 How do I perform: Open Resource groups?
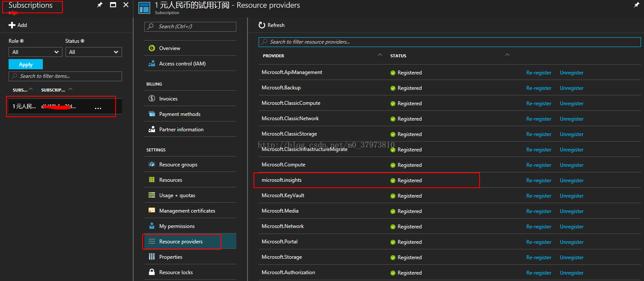point(190,165)
